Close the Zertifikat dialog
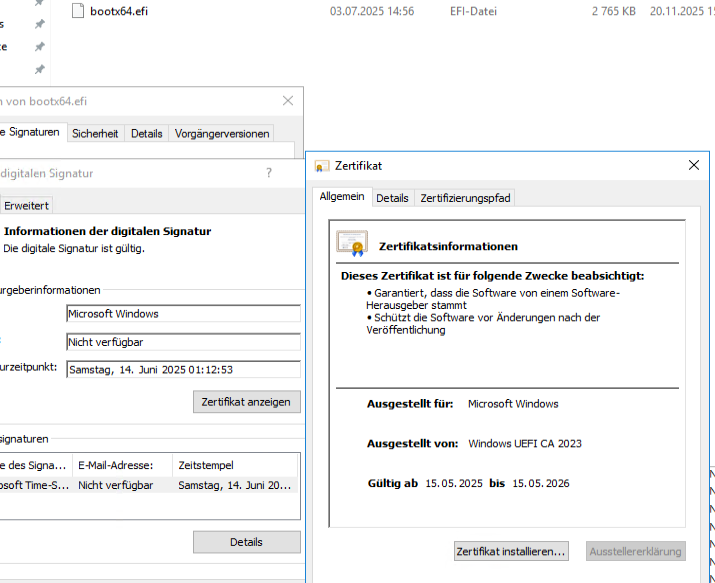The width and height of the screenshot is (715, 583). [694, 165]
